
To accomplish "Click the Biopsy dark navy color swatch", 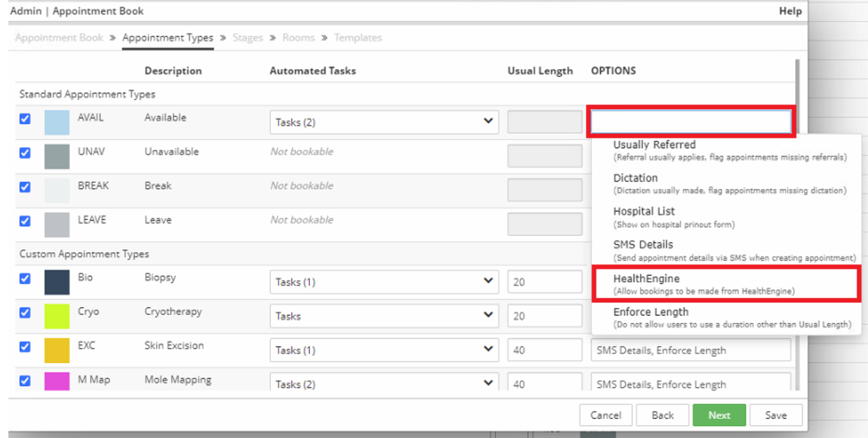I will 57,283.
